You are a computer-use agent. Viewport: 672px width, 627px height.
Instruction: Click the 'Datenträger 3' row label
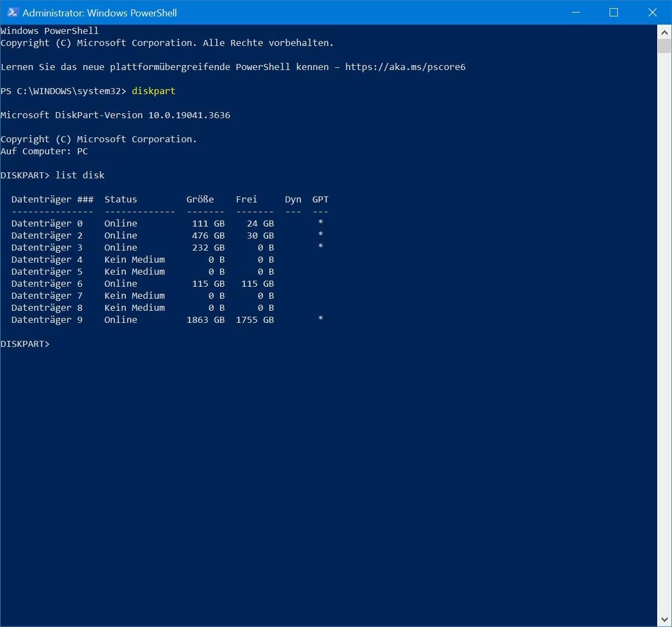pyautogui.click(x=47, y=247)
